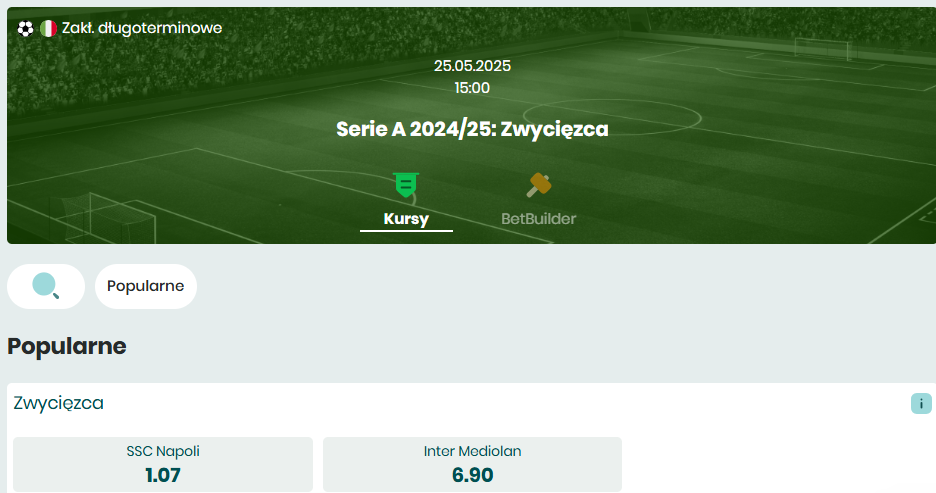The height and width of the screenshot is (493, 936).
Task: Click the Popularne section heading
Action: pos(67,346)
